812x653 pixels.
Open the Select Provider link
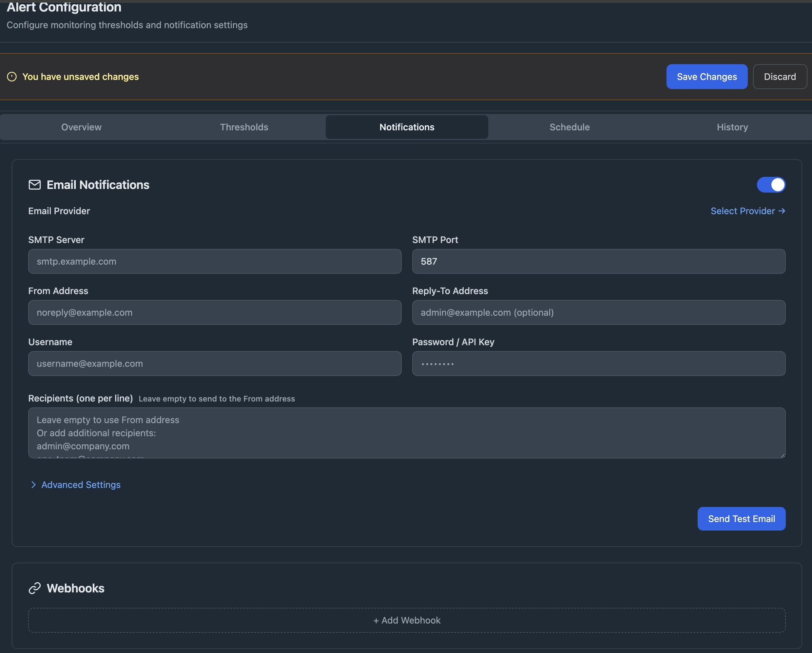pyautogui.click(x=748, y=211)
